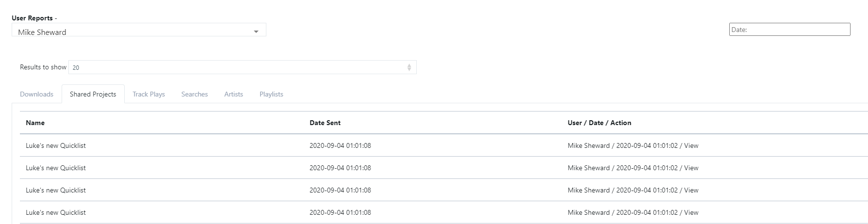Click the Name column header
This screenshot has height=224, width=868.
click(35, 123)
